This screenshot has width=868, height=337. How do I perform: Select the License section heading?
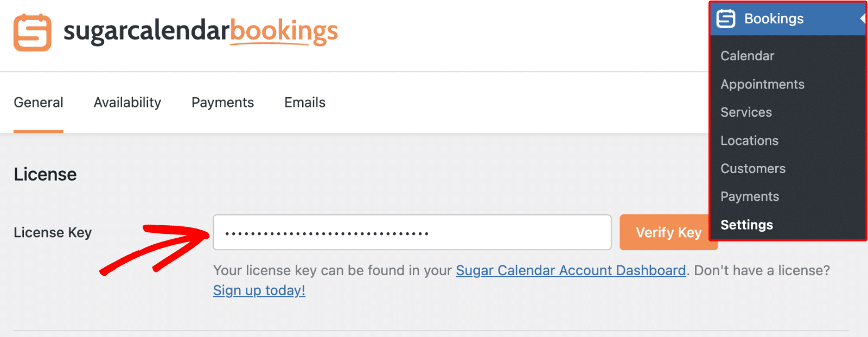pyautogui.click(x=45, y=174)
